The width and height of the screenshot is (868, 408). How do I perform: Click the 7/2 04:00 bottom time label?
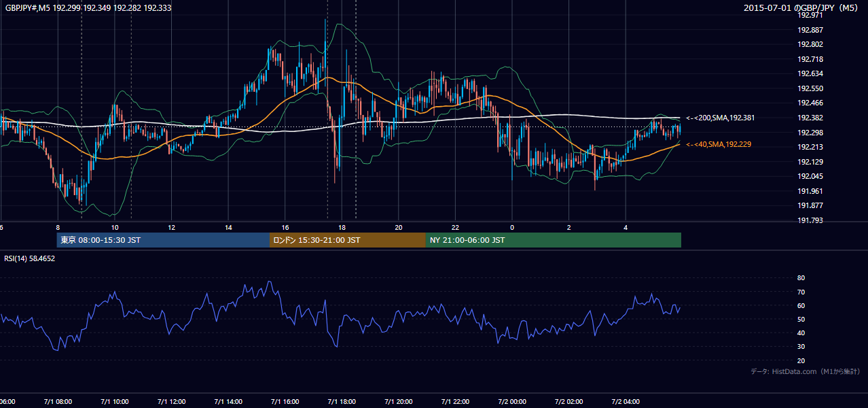[x=626, y=402]
